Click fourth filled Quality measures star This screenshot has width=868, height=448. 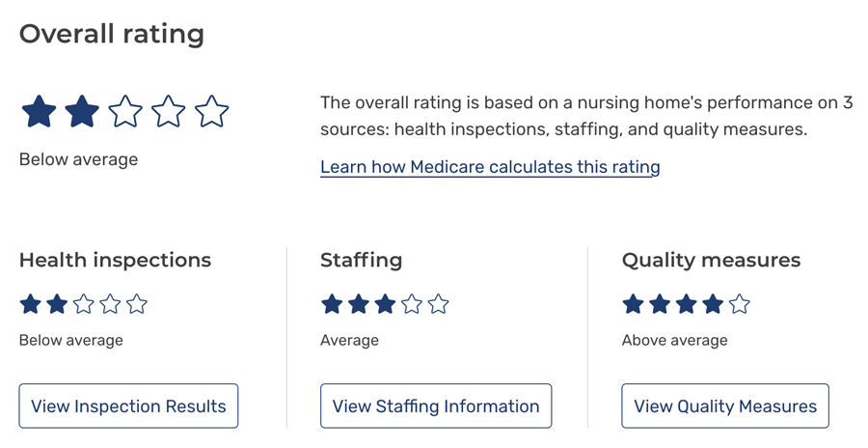713,304
